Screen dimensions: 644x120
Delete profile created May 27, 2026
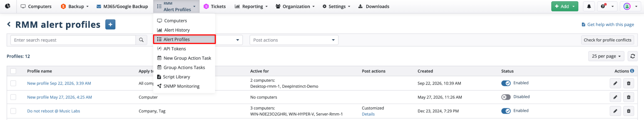629,97
